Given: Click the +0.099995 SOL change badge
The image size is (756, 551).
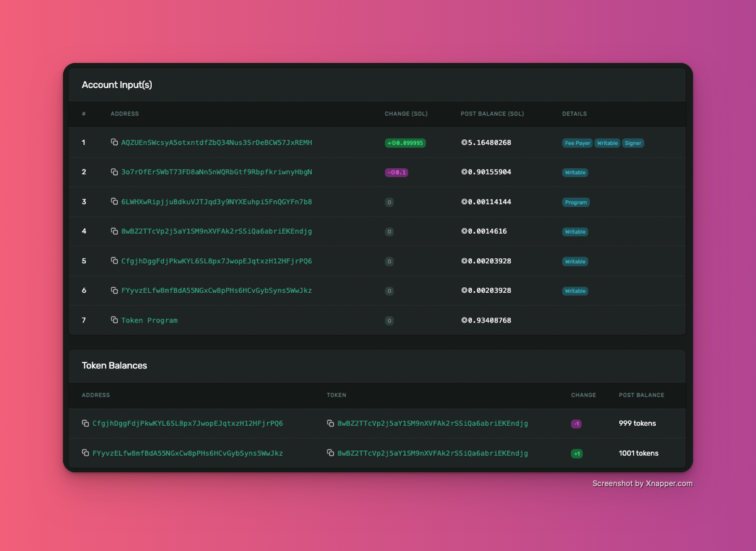Looking at the screenshot, I should tap(405, 143).
